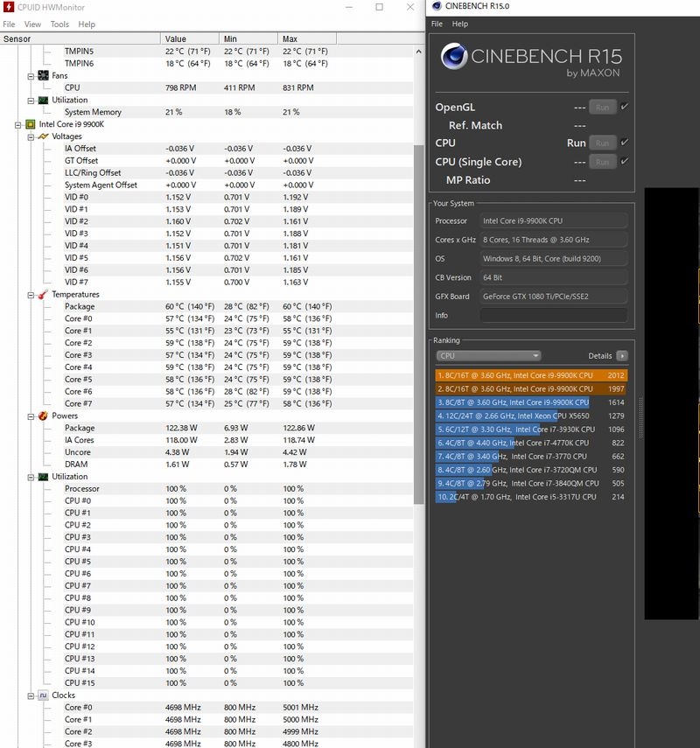Click the Clocks waveform icon

[x=44, y=695]
